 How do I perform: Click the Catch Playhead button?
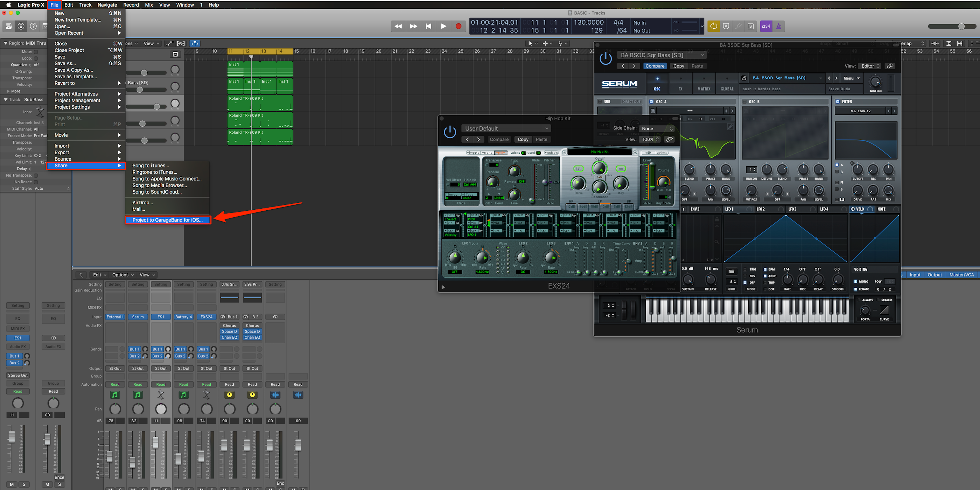coord(195,43)
